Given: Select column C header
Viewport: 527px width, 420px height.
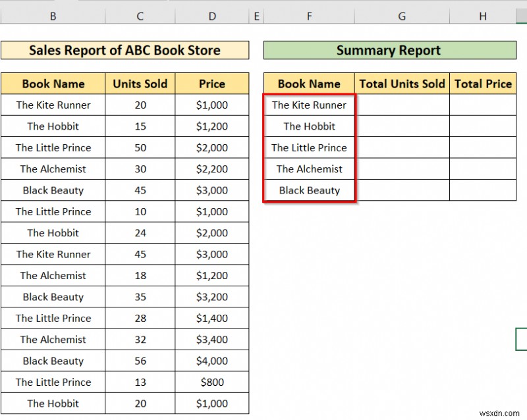Looking at the screenshot, I should pos(140,16).
